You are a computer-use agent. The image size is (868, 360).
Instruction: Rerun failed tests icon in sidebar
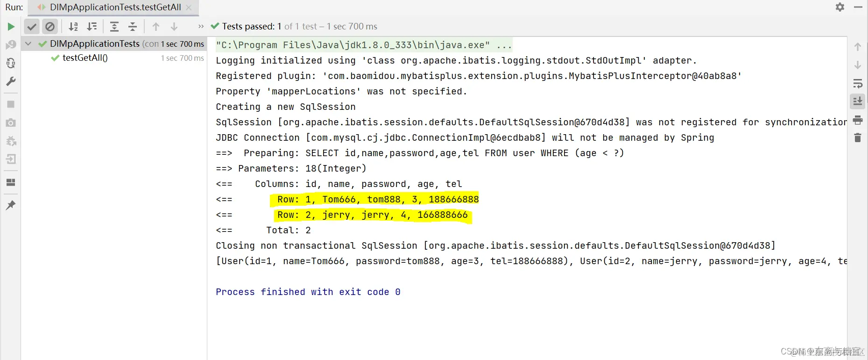pyautogui.click(x=11, y=45)
